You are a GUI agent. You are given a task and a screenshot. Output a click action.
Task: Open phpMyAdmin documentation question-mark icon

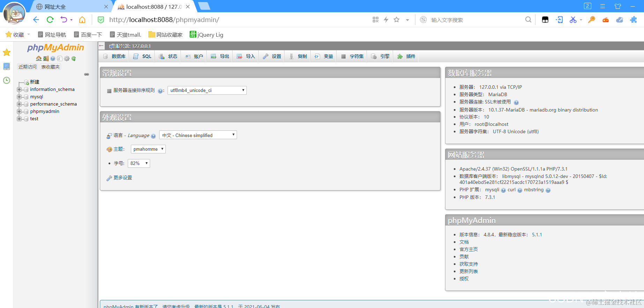point(53,58)
